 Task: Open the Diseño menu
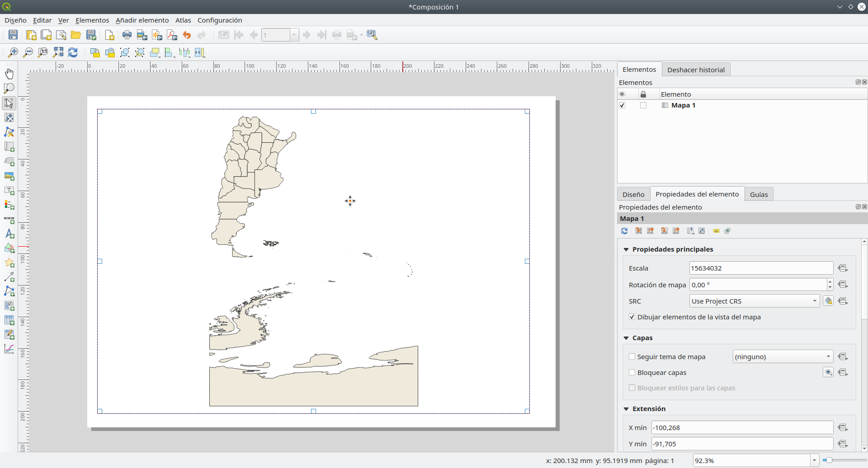coord(15,20)
